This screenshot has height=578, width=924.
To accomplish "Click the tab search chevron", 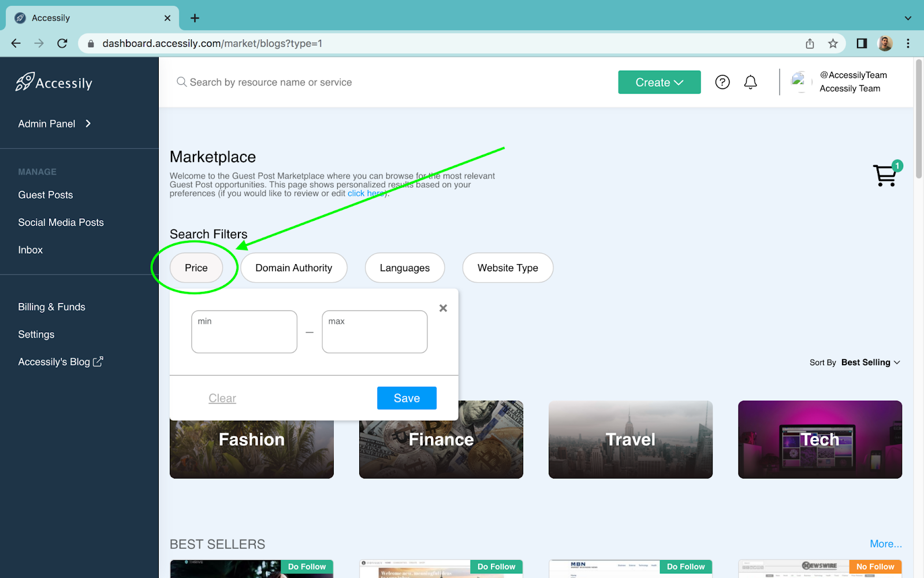I will [x=908, y=18].
